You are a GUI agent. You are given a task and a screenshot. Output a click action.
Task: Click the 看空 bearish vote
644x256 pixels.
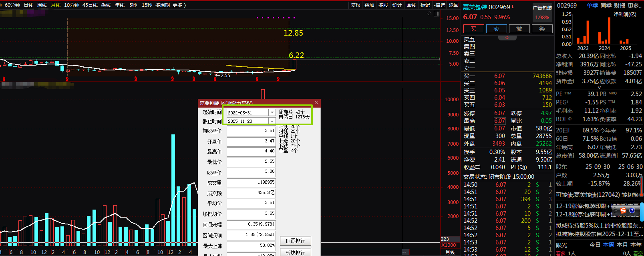point(637,253)
